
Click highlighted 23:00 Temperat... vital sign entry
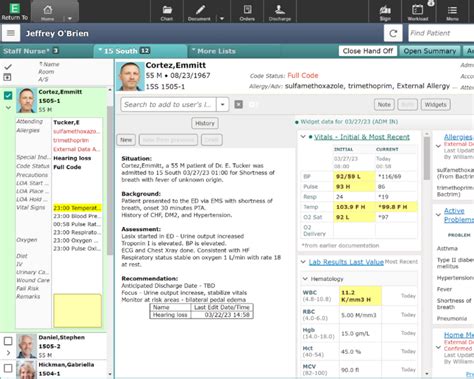tap(77, 208)
